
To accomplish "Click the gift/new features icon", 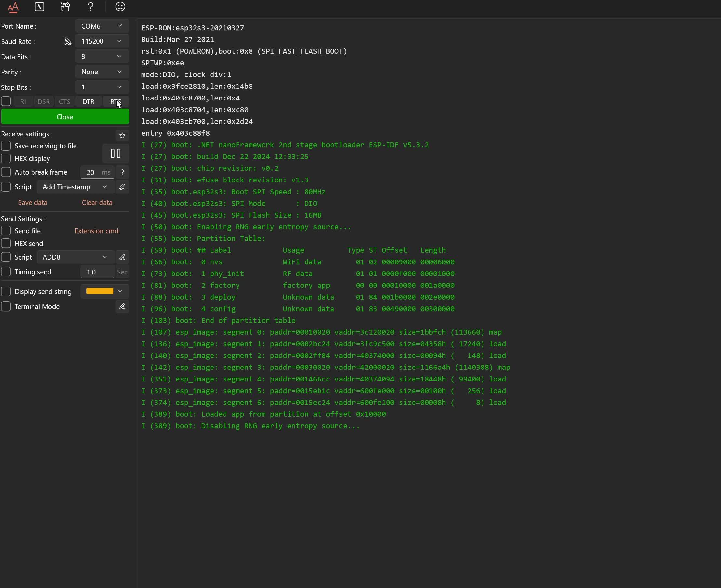I will pos(65,7).
